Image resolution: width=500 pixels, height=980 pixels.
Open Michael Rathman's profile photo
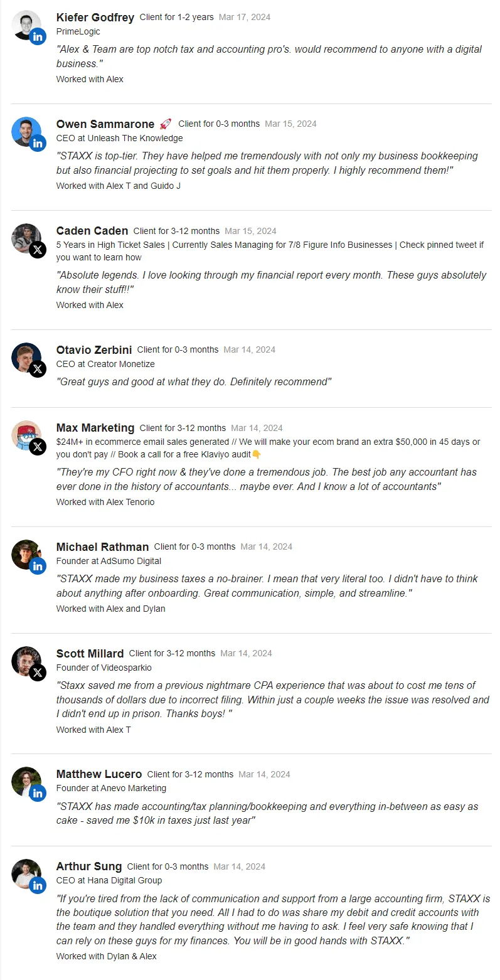pyautogui.click(x=24, y=553)
